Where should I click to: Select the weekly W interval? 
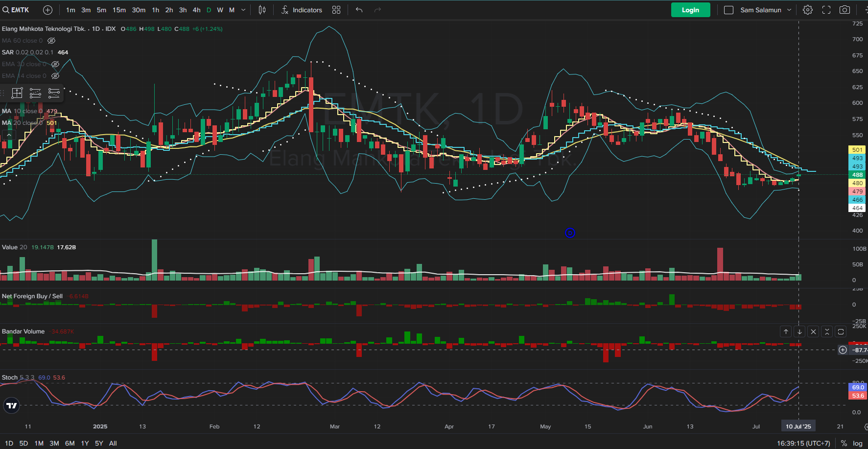220,10
